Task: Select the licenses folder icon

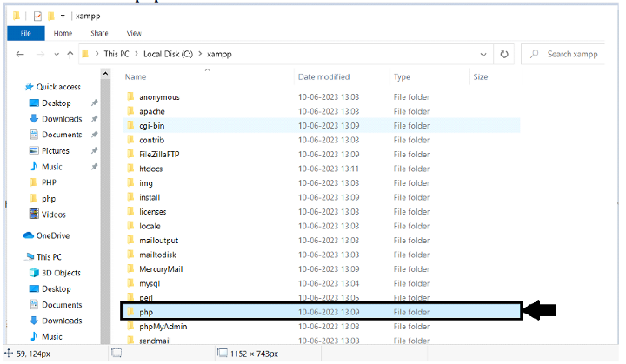Action: pos(130,211)
